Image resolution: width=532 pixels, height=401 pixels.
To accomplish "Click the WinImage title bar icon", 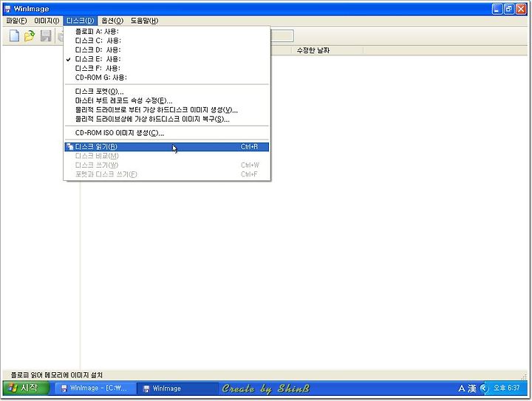I will [x=7, y=9].
